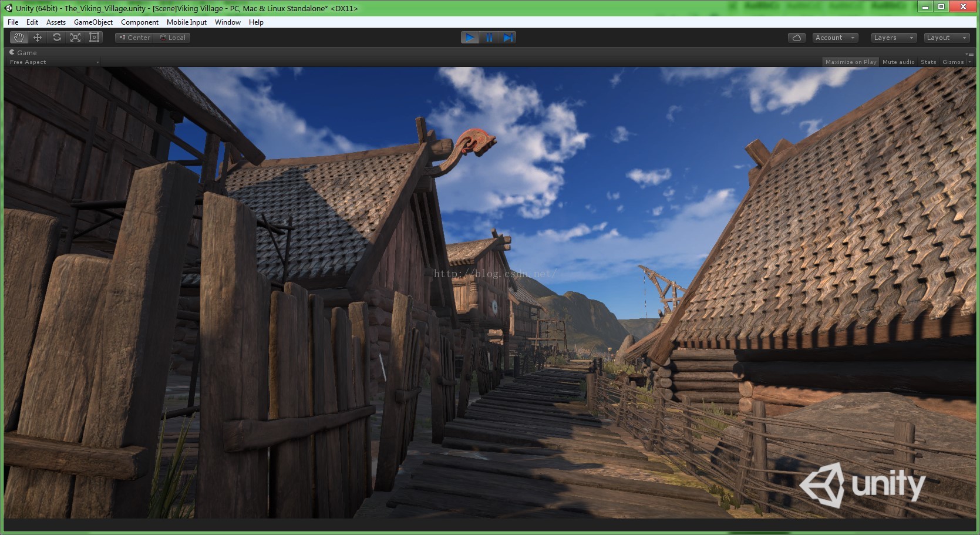This screenshot has width=980, height=535.
Task: Toggle Mute audio
Action: (898, 62)
